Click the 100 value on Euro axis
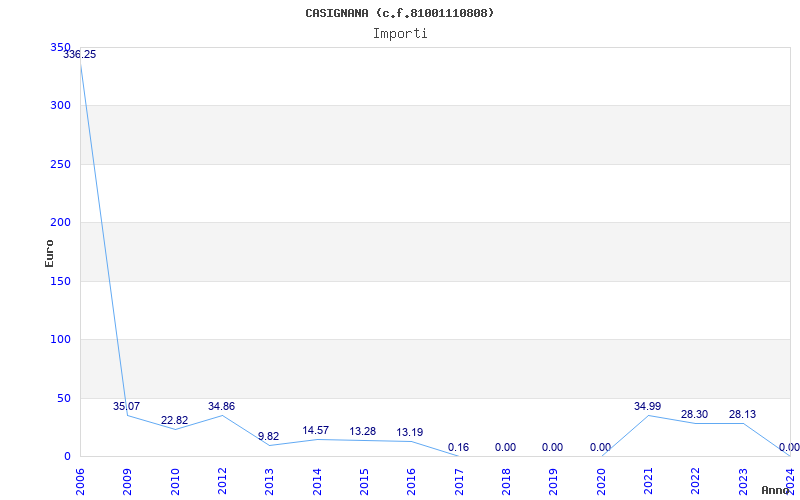The height and width of the screenshot is (500, 800). [60, 339]
